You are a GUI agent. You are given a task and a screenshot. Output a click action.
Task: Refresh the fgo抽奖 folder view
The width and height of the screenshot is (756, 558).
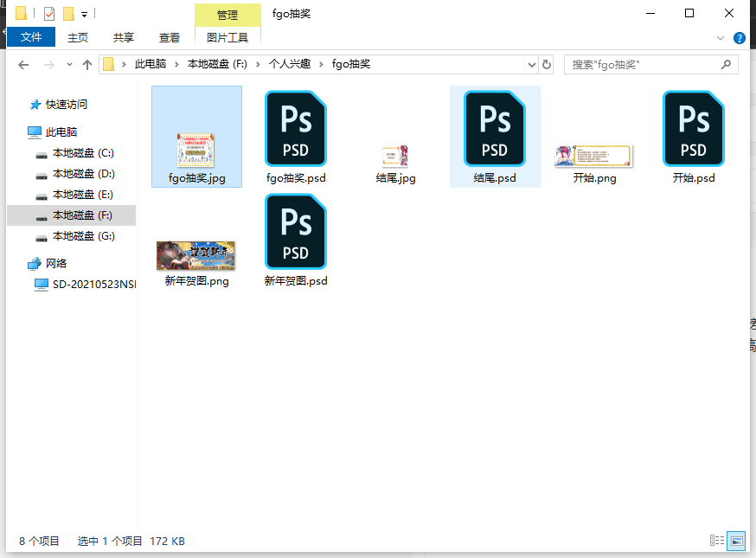[547, 65]
